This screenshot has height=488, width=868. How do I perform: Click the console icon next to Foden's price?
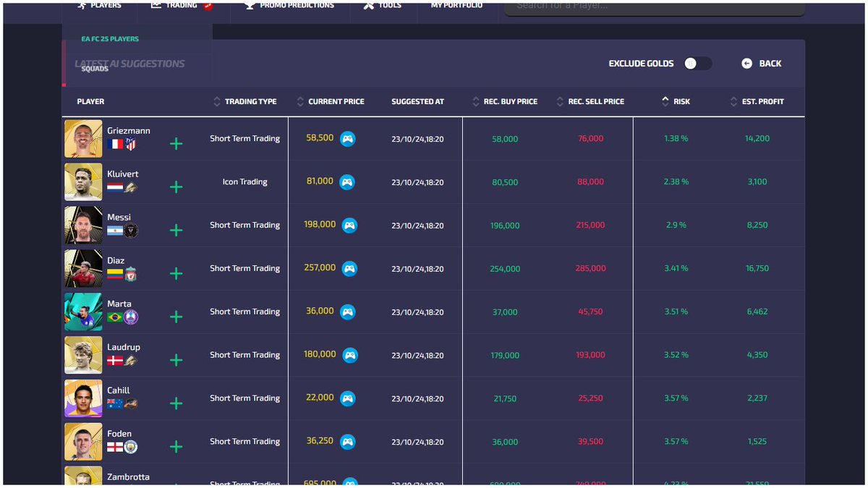pyautogui.click(x=348, y=442)
